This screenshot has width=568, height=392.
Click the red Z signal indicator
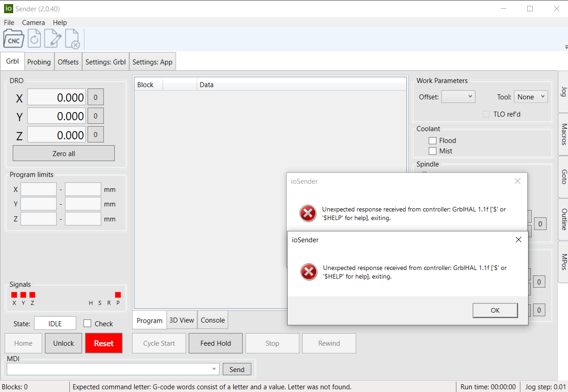coord(32,295)
